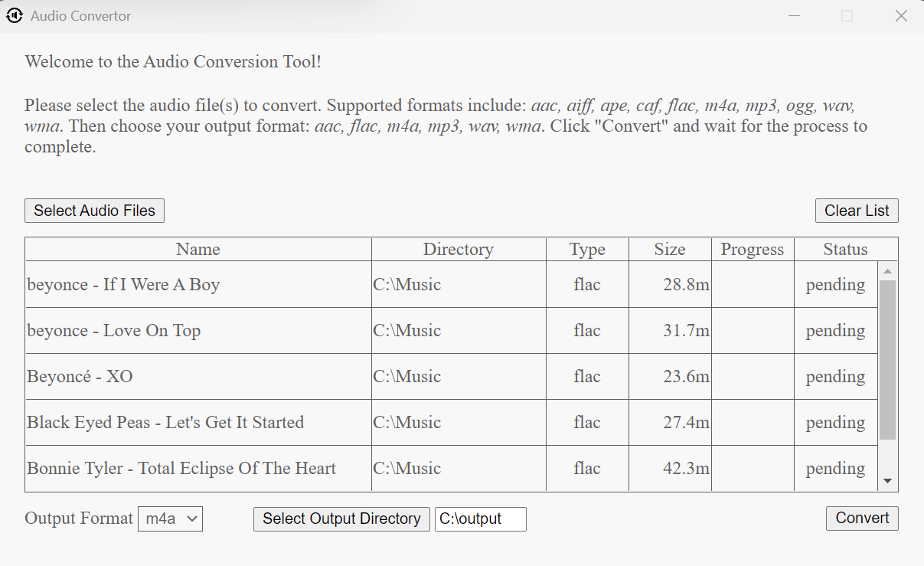This screenshot has height=566, width=924.
Task: Select the row for beyonce - Love On Top
Action: coord(198,330)
